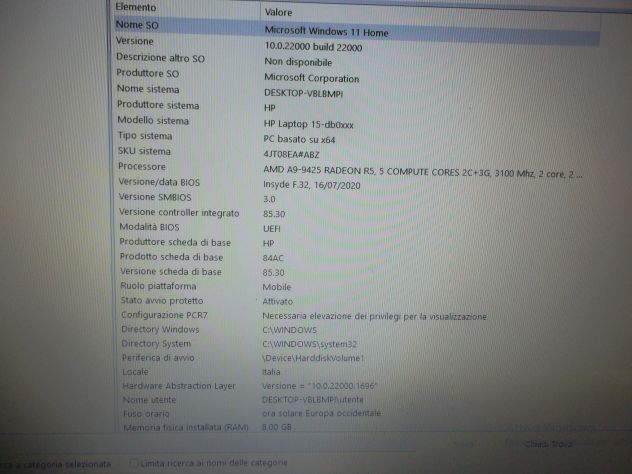This screenshot has height=474, width=632.
Task: Select the Directory Windows row label
Action: pyautogui.click(x=160, y=329)
